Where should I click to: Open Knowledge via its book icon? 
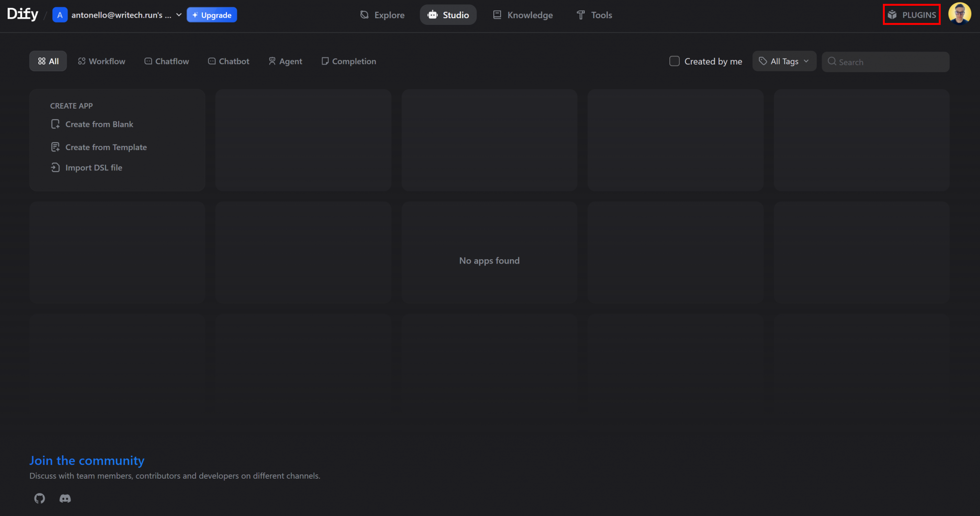pyautogui.click(x=497, y=15)
